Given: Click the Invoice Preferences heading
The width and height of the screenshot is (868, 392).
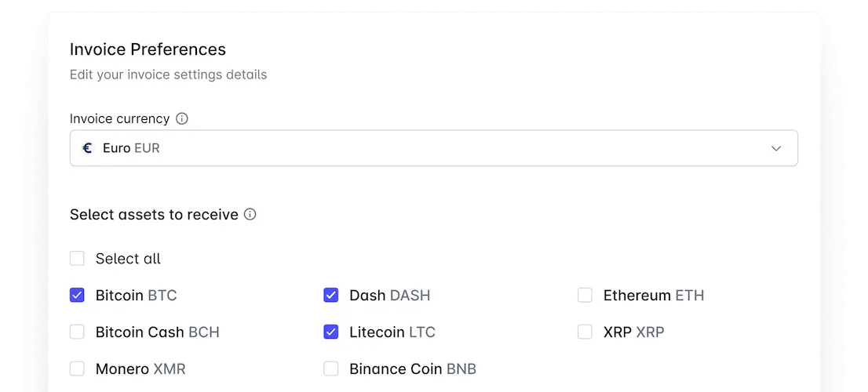Looking at the screenshot, I should pyautogui.click(x=148, y=49).
